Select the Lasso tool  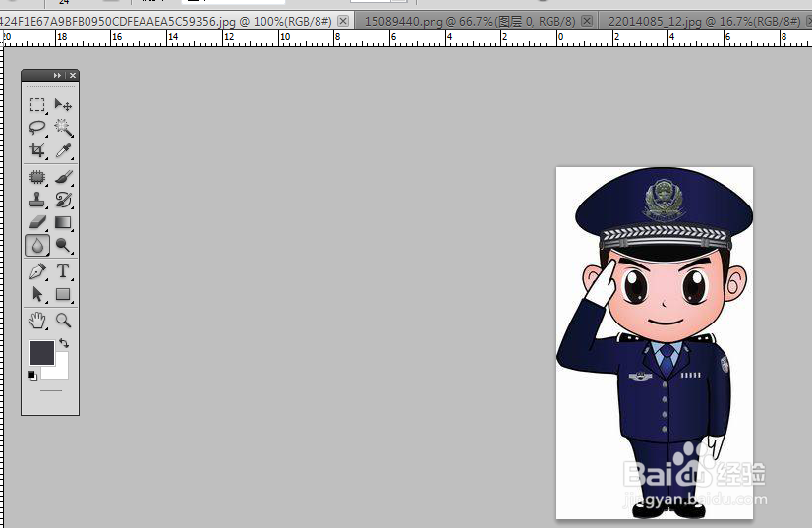pyautogui.click(x=37, y=128)
